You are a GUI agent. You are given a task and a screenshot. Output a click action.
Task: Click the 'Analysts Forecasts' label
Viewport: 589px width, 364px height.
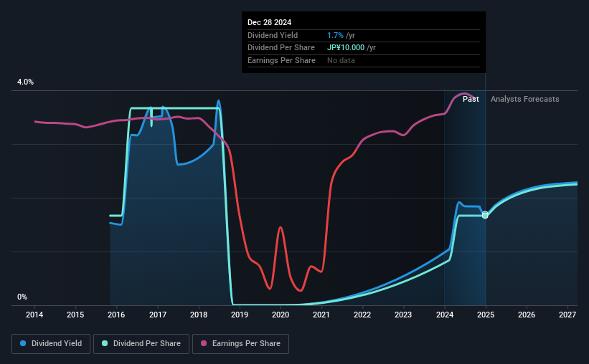click(x=524, y=99)
